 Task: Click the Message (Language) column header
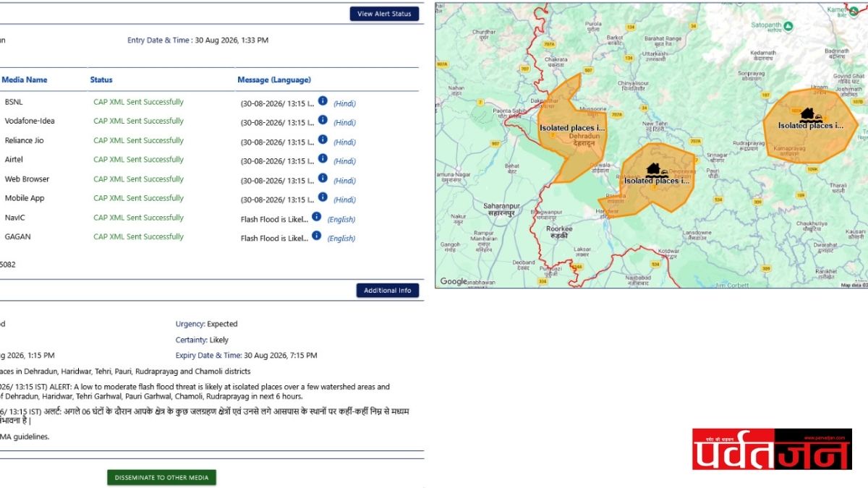click(274, 80)
